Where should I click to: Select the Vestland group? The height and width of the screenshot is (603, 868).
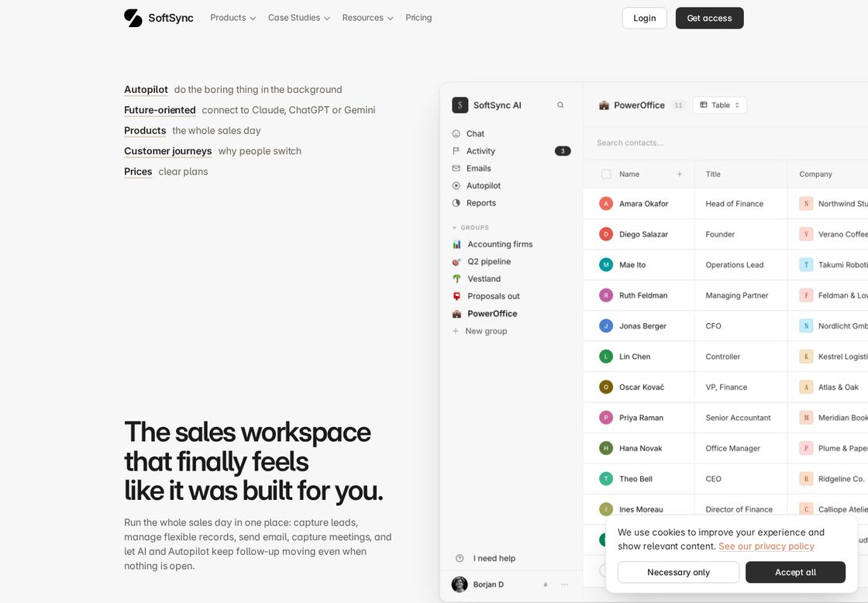(484, 278)
